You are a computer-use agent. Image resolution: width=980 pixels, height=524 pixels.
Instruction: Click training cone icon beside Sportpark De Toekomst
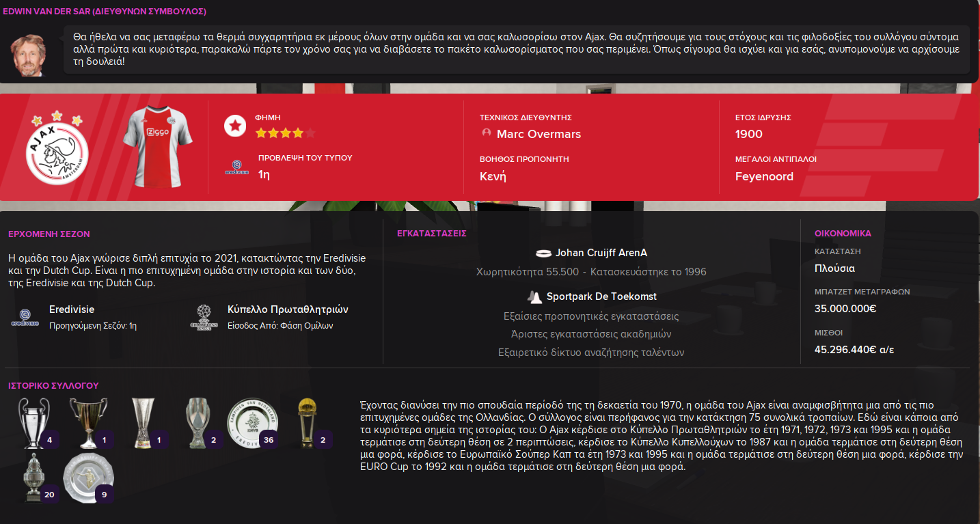click(x=534, y=297)
